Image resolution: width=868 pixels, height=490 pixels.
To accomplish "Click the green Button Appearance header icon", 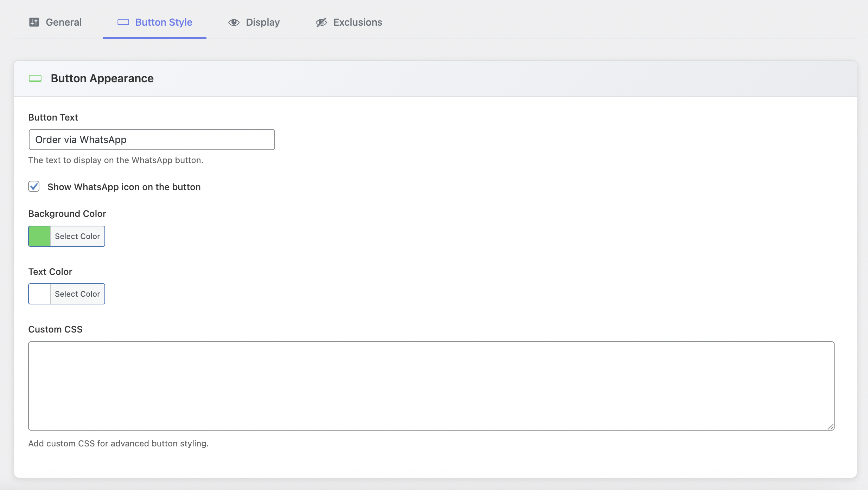I will pyautogui.click(x=35, y=78).
